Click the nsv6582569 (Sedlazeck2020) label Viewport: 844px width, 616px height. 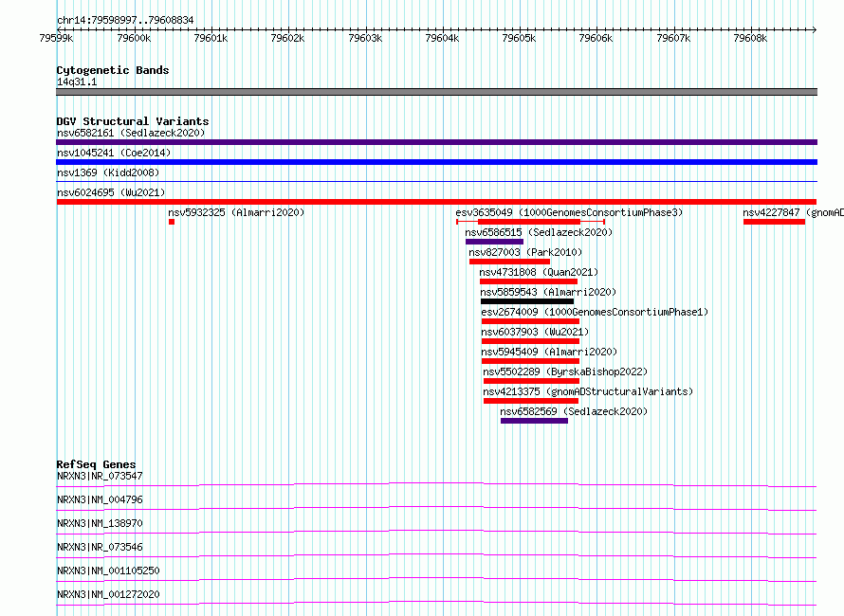pyautogui.click(x=574, y=411)
